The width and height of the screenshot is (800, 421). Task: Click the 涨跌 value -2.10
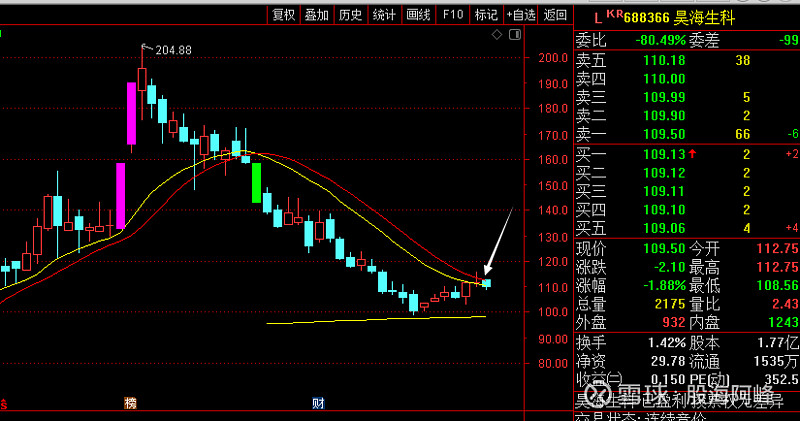point(669,267)
